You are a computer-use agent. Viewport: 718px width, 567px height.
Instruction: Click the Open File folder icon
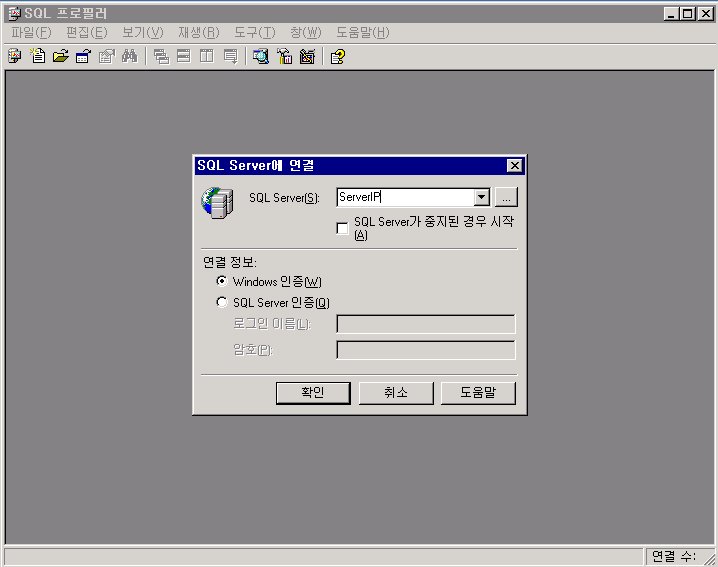coord(60,56)
